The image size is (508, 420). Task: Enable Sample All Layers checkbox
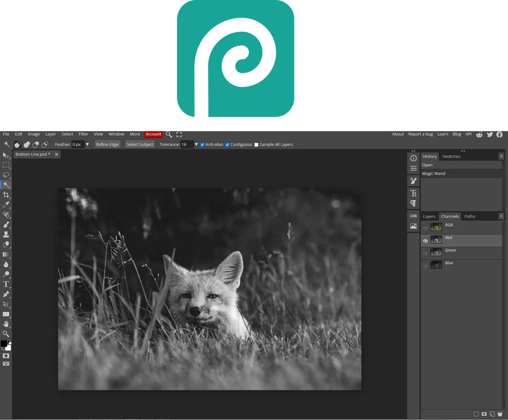(x=256, y=145)
